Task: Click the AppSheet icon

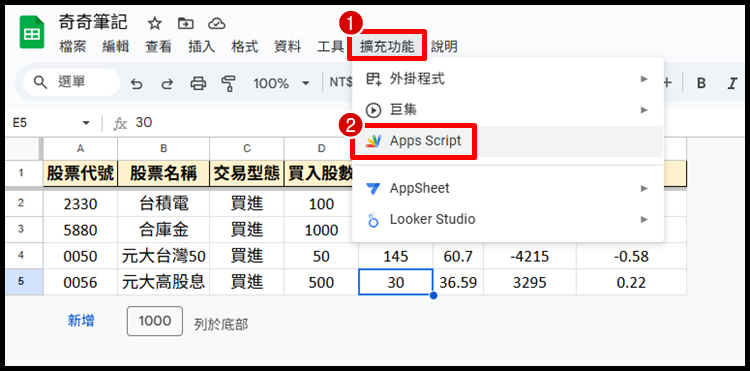Action: pos(373,188)
